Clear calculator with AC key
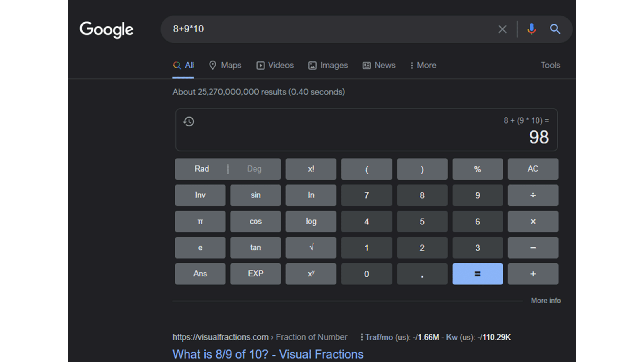 [533, 169]
